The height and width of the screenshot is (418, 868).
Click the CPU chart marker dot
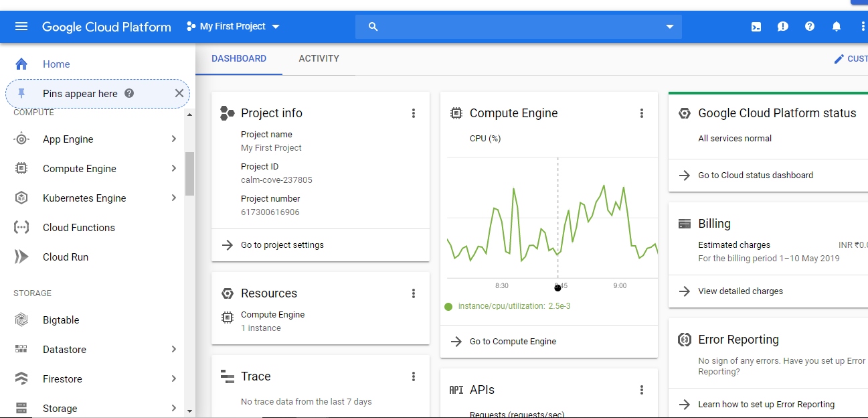point(557,288)
